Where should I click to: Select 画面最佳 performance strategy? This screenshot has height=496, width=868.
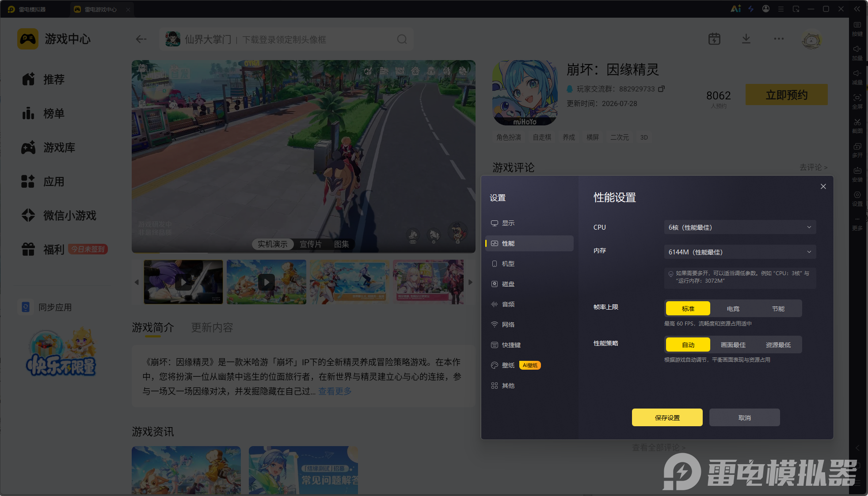point(733,345)
